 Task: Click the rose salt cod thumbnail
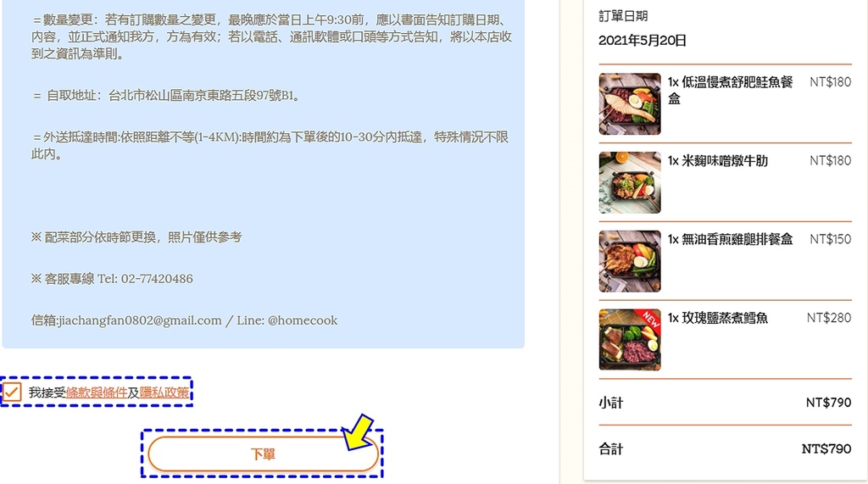630,339
